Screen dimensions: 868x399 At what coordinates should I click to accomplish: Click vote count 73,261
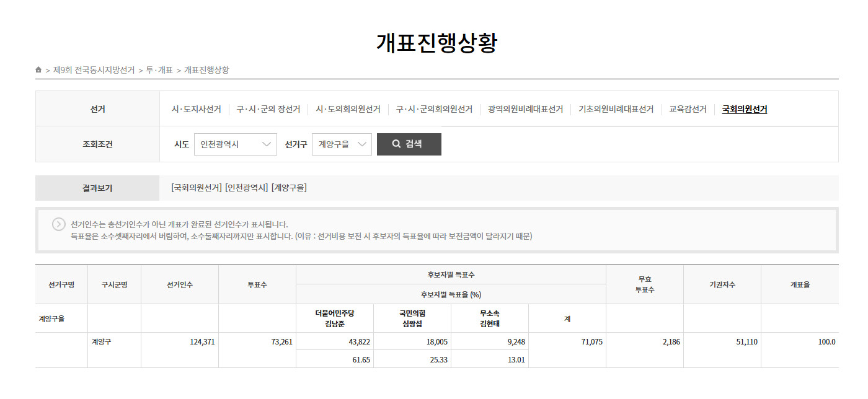click(282, 341)
